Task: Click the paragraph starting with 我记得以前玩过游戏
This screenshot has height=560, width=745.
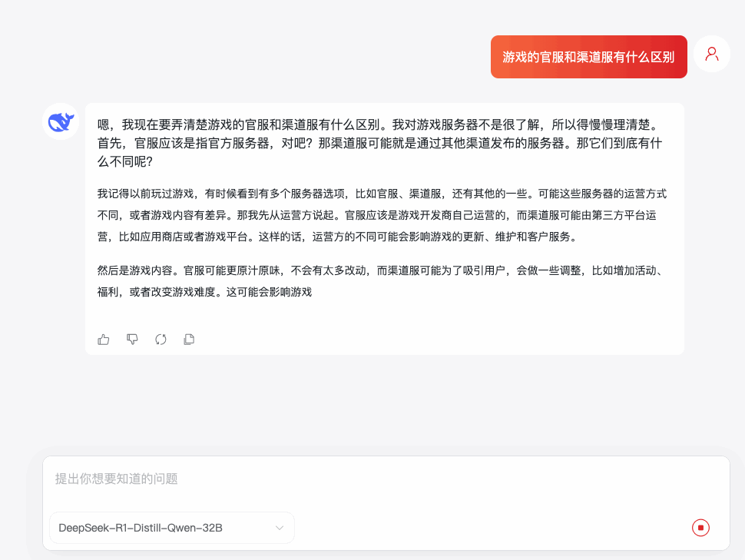Action: tap(382, 215)
